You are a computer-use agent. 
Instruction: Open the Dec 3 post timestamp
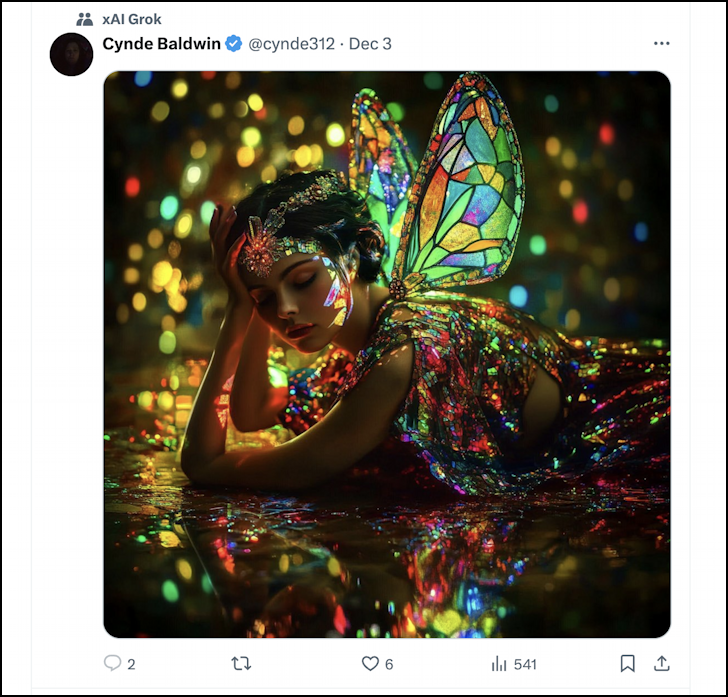click(370, 44)
